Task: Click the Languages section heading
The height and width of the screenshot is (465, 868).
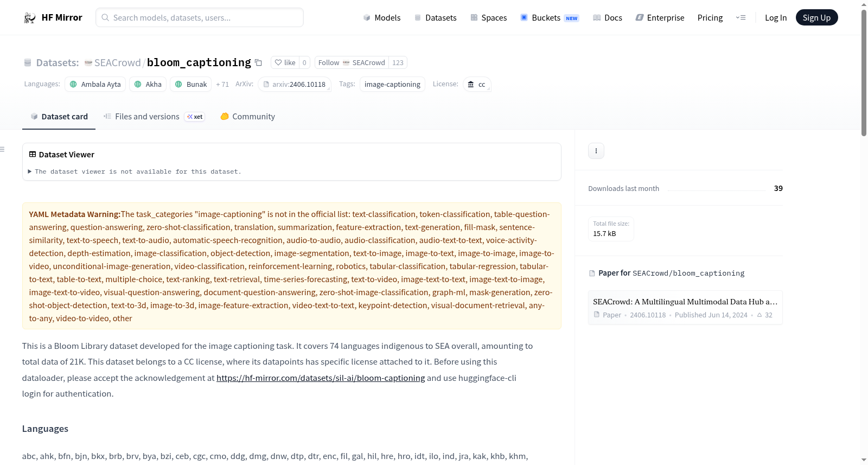Action: pyautogui.click(x=45, y=429)
